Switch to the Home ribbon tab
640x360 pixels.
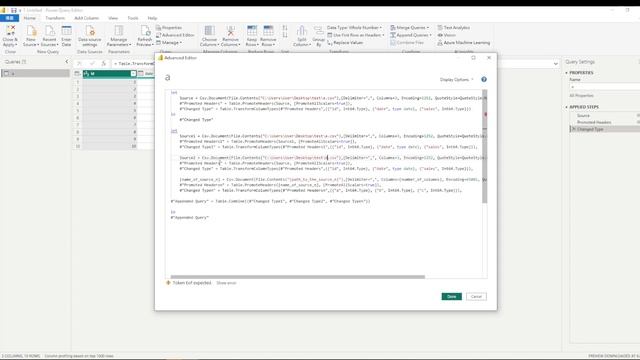pyautogui.click(x=29, y=18)
